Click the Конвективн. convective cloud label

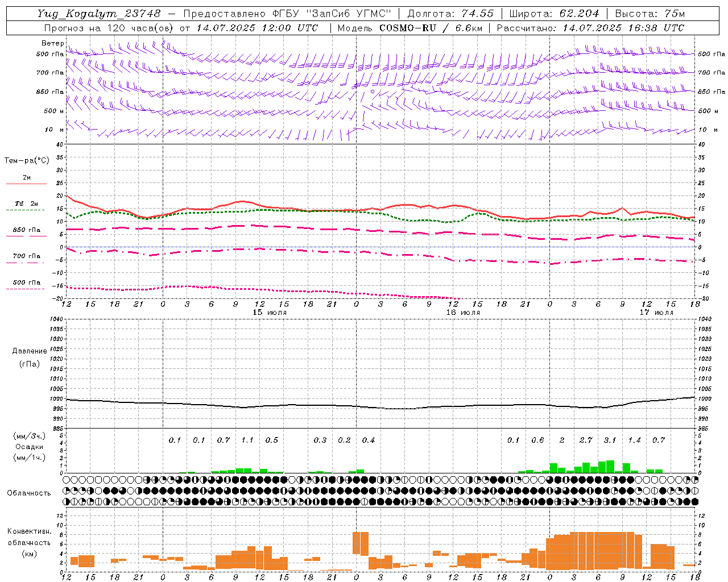pos(29,531)
